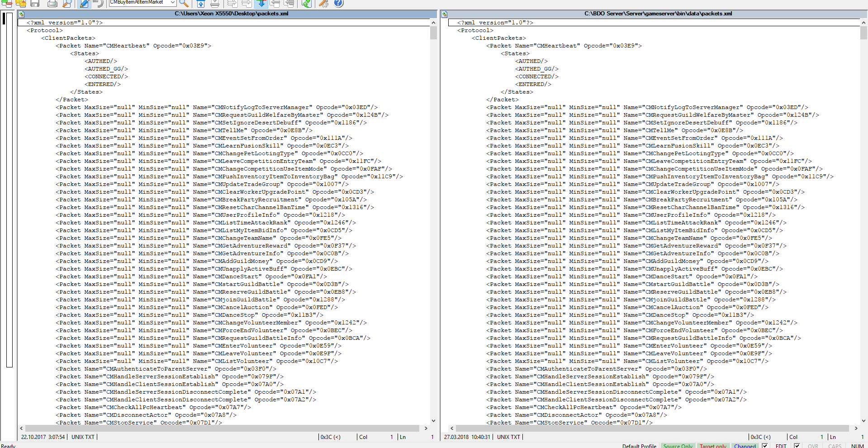
Task: Click the save file toolbar icon
Action: tap(35, 4)
